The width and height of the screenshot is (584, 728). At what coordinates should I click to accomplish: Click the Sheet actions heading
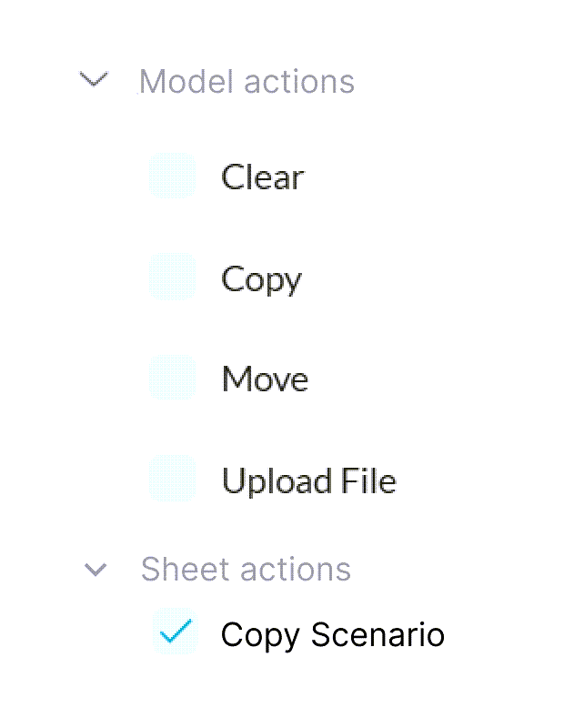[x=246, y=569]
